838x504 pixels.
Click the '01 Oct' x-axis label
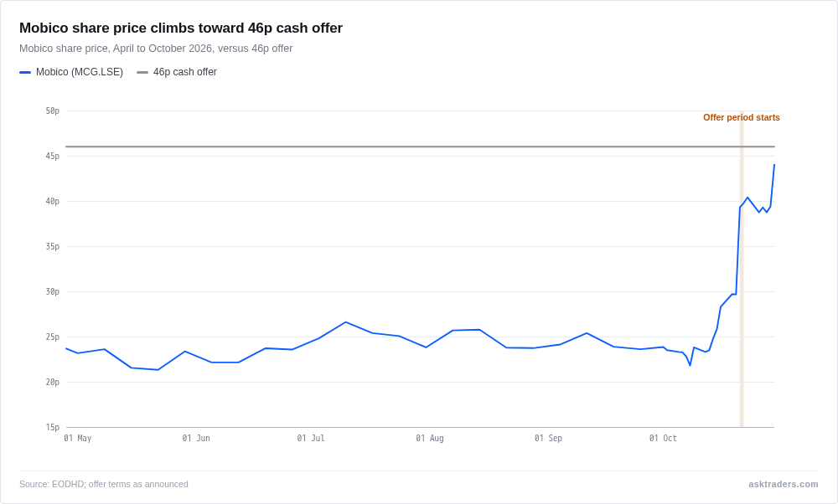pos(663,439)
